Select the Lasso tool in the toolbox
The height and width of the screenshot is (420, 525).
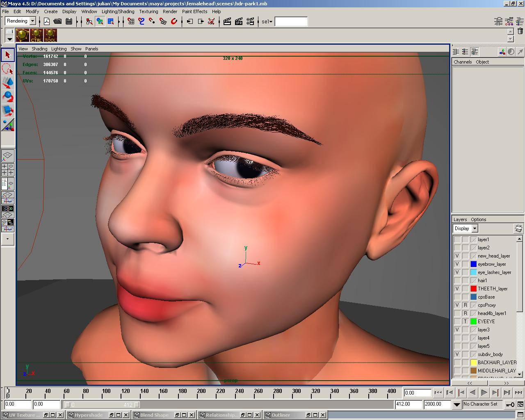pyautogui.click(x=8, y=68)
